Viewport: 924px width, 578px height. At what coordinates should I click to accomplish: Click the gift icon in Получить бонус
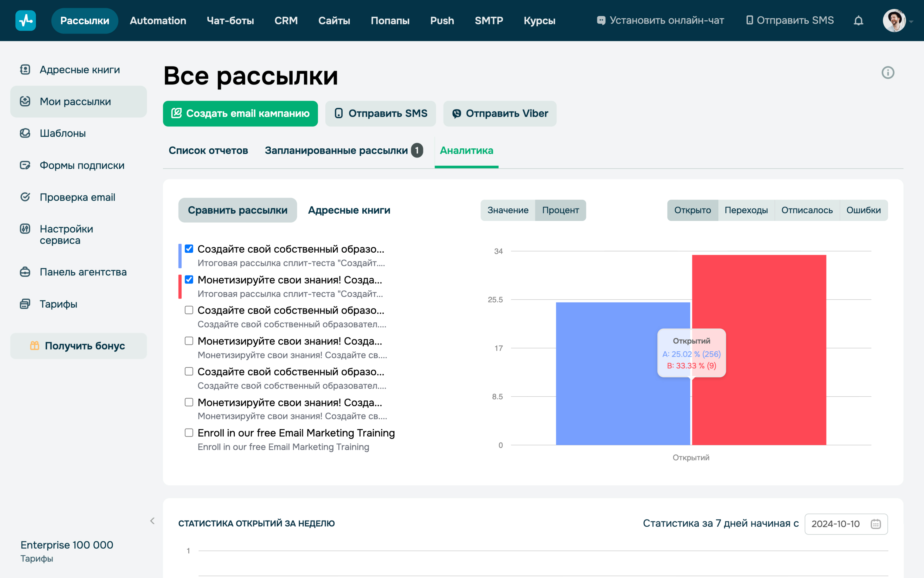coord(35,346)
